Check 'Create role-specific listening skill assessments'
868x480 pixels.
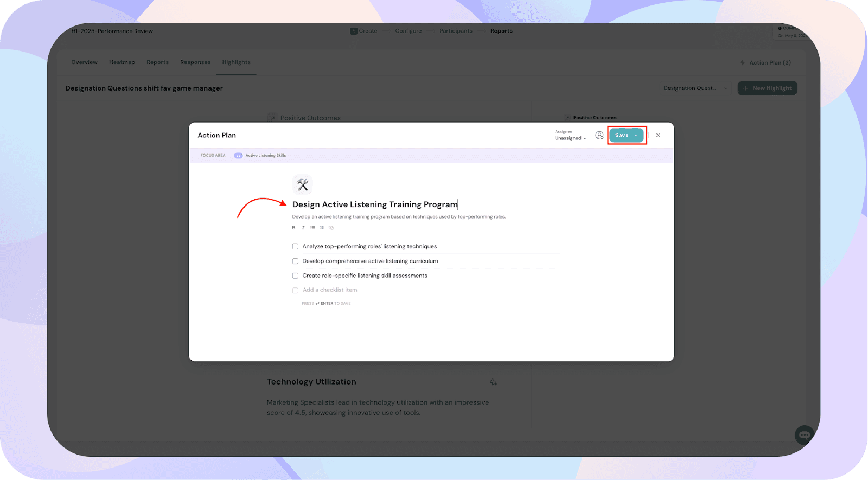click(x=295, y=276)
